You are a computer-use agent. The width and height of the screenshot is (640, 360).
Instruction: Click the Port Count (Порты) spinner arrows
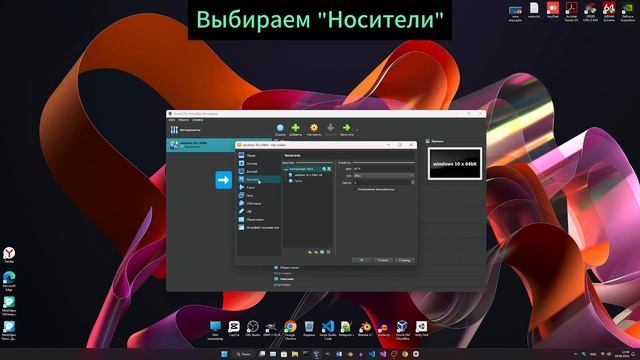click(x=412, y=182)
